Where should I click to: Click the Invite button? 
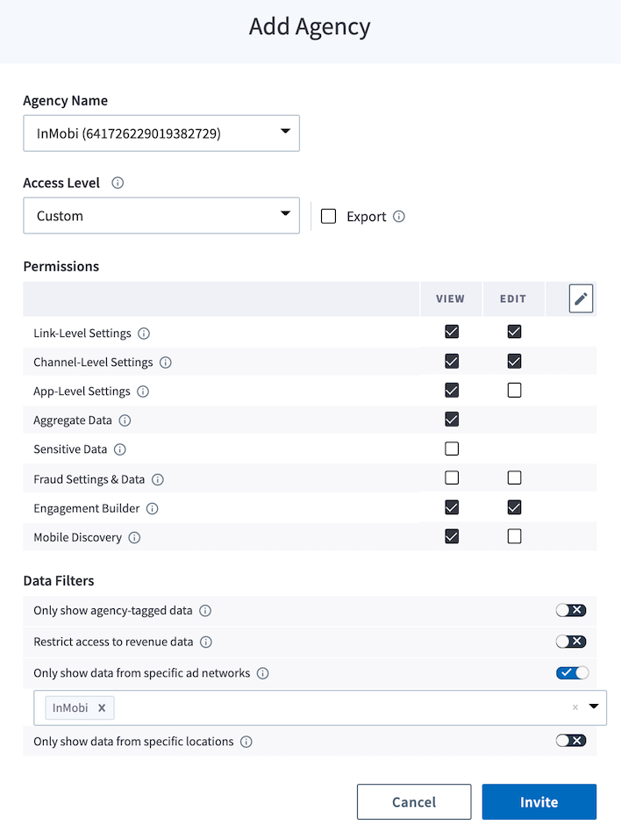point(539,802)
